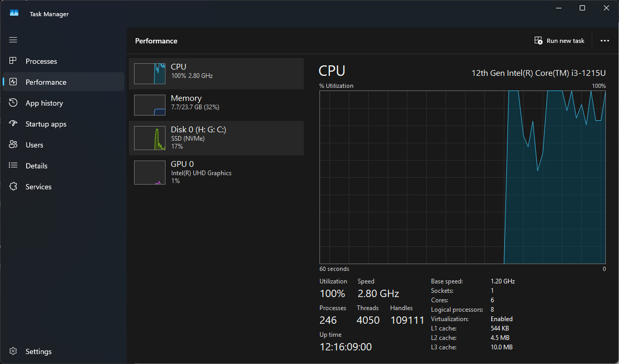The height and width of the screenshot is (364, 619).
Task: Click the Services puzzle-gear icon
Action: pyautogui.click(x=13, y=186)
